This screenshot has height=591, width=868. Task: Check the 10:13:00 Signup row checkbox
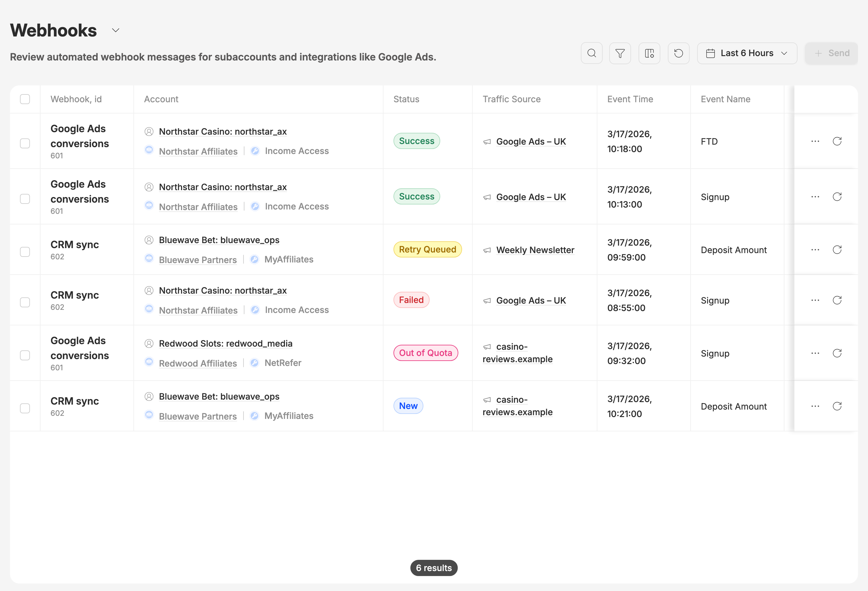25,199
